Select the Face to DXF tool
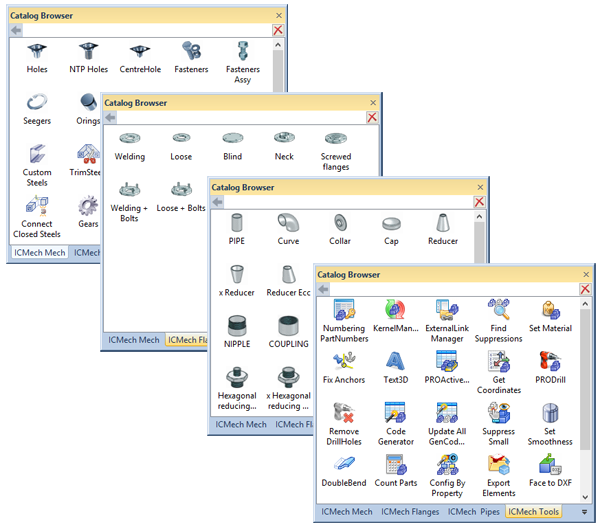Screen dimensions: 600x529 [550, 466]
